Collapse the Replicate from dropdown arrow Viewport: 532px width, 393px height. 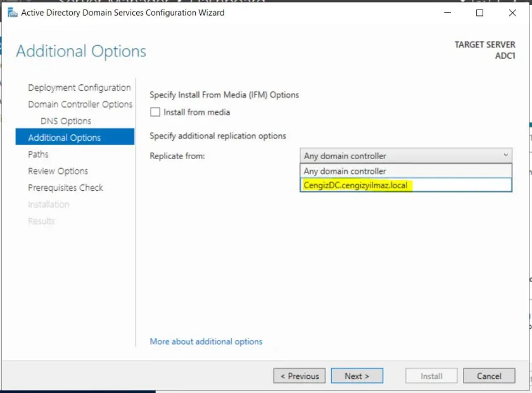pyautogui.click(x=505, y=155)
